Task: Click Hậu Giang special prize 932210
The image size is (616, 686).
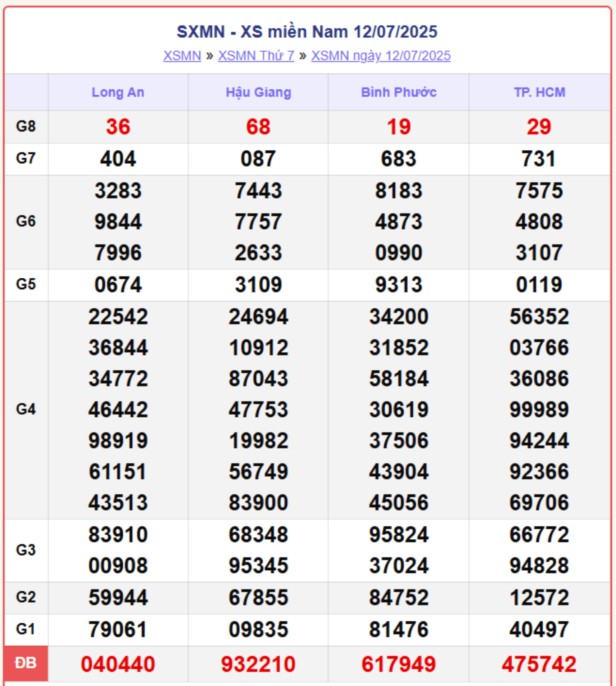Action: tap(258, 664)
